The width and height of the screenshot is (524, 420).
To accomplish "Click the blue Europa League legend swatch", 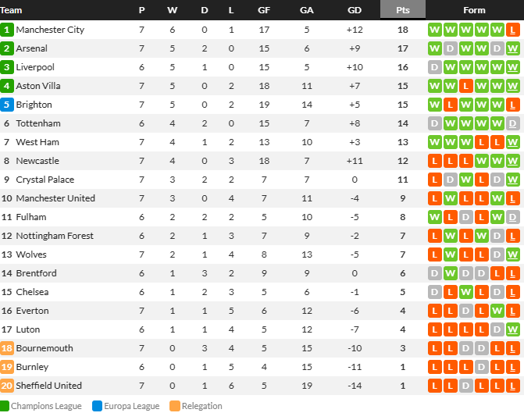I will coord(97,406).
